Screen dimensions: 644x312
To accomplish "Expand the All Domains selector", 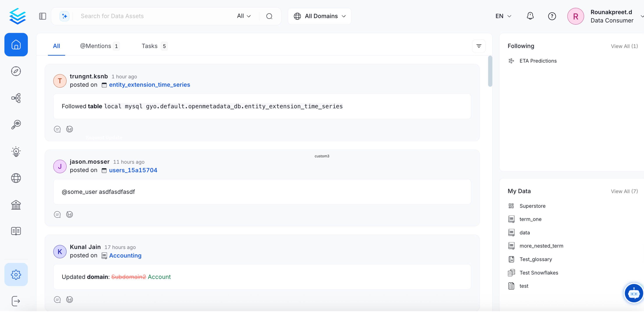I will pos(319,16).
